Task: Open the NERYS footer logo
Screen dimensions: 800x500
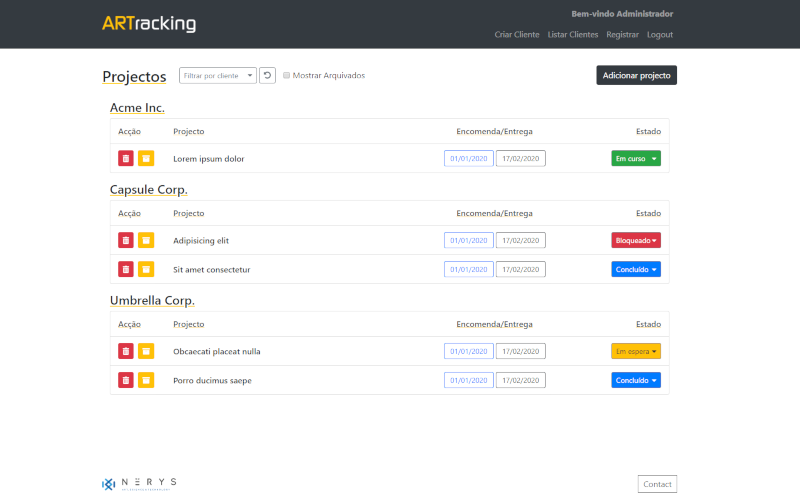Action: [x=139, y=484]
